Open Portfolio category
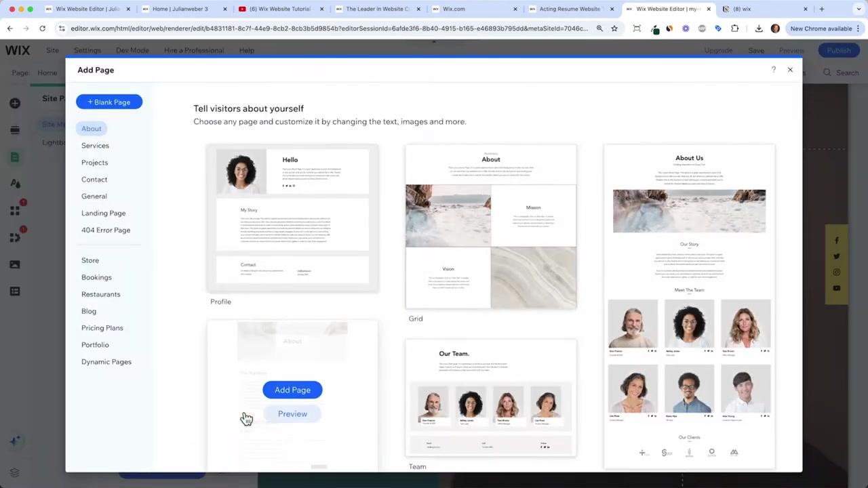The image size is (868, 488). 95,345
